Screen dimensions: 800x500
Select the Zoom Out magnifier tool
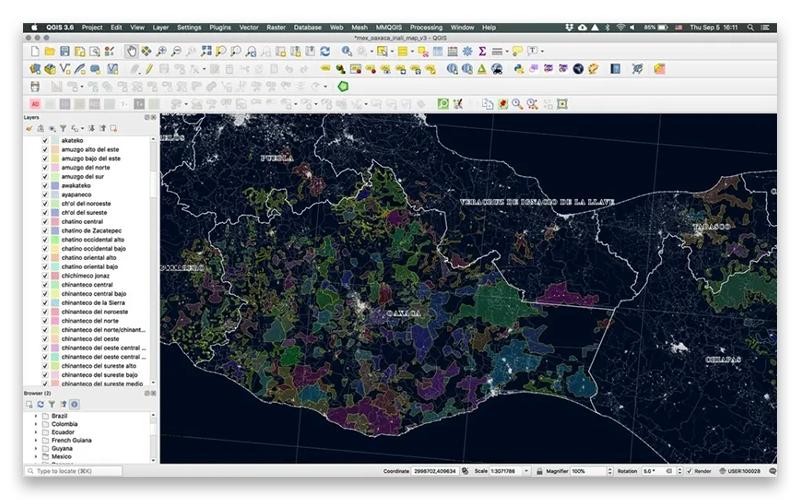click(176, 51)
